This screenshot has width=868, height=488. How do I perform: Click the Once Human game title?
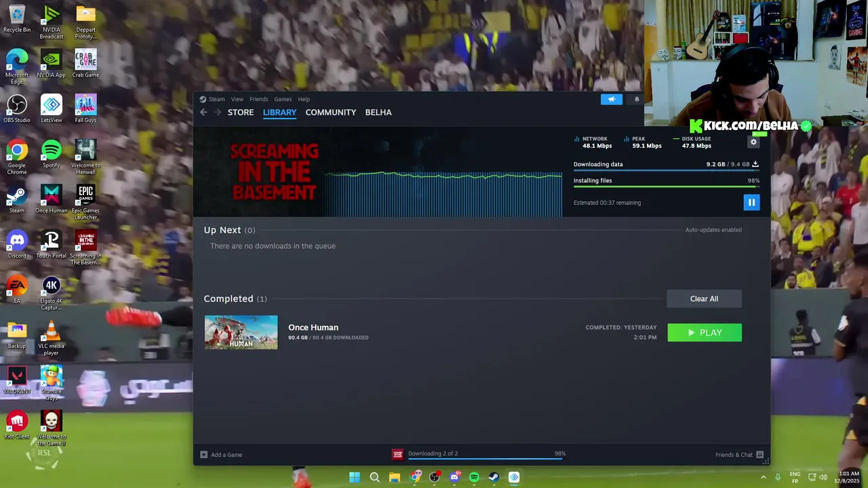point(313,327)
